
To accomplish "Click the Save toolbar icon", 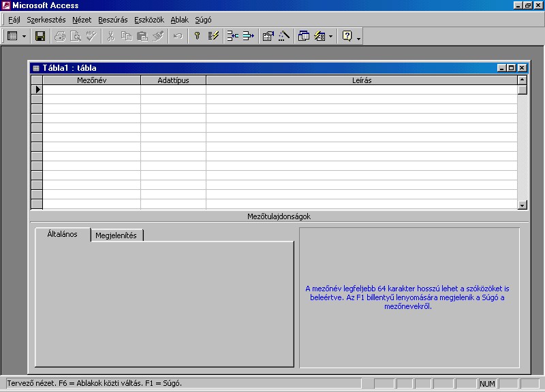I will 40,36.
